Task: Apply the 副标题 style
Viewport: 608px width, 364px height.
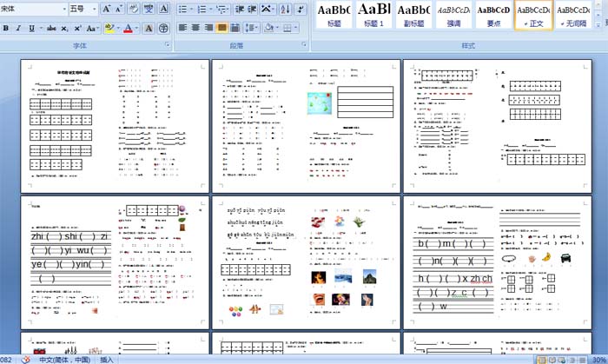Action: 413,15
